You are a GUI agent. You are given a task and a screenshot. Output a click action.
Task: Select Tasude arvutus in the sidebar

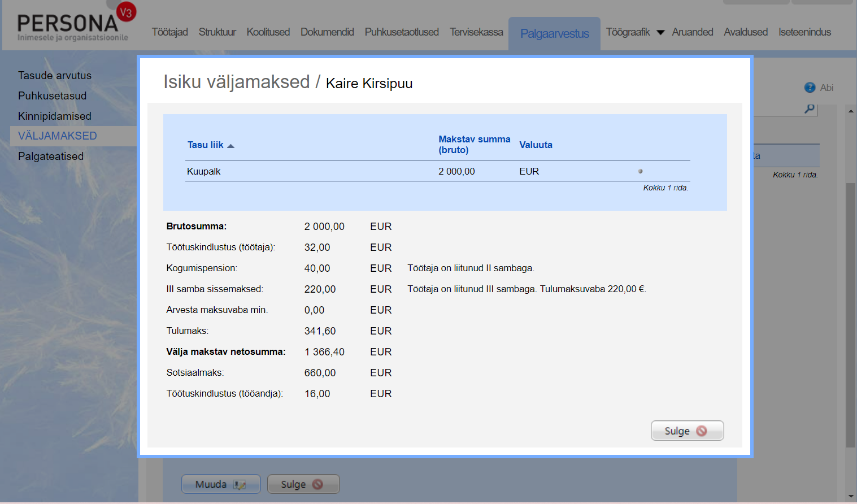pos(55,75)
